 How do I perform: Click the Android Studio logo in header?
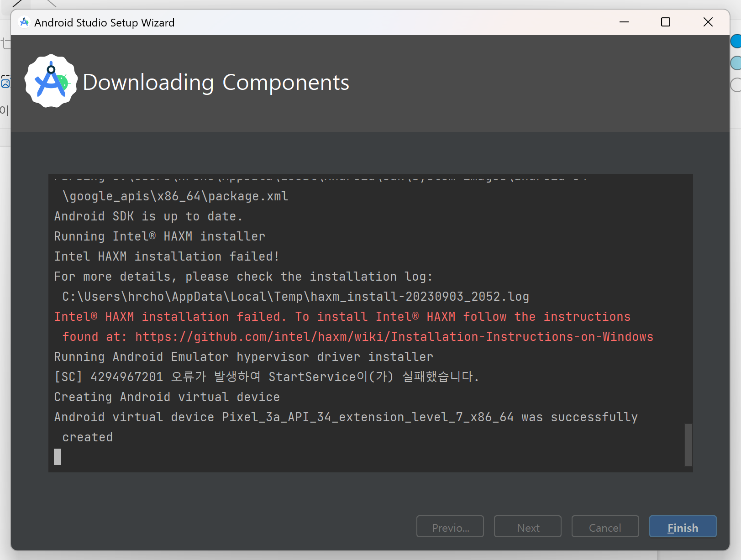[51, 82]
